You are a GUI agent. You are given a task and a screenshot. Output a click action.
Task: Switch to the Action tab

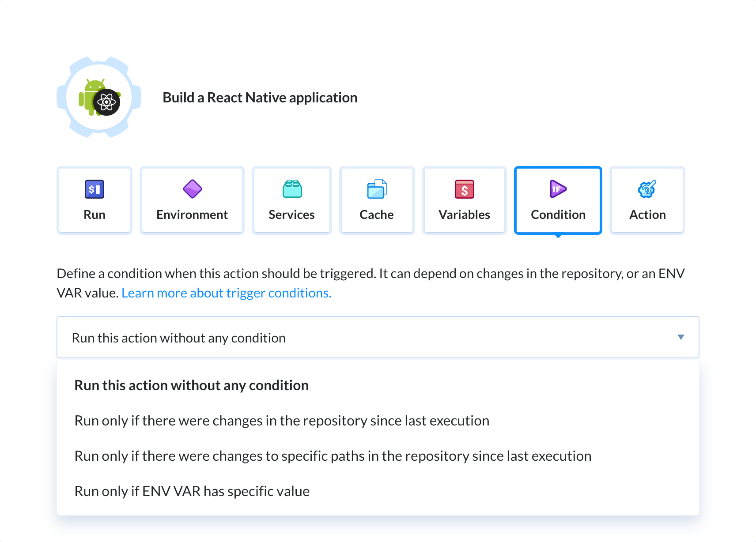(647, 215)
